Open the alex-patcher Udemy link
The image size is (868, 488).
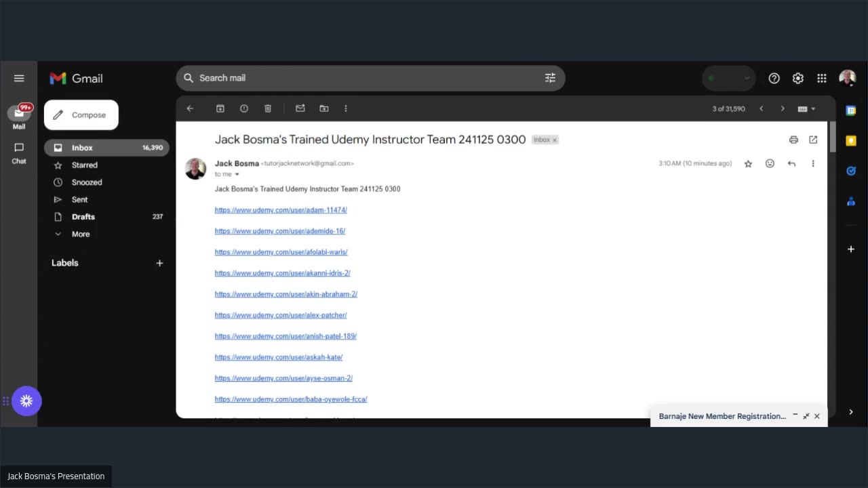click(281, 315)
